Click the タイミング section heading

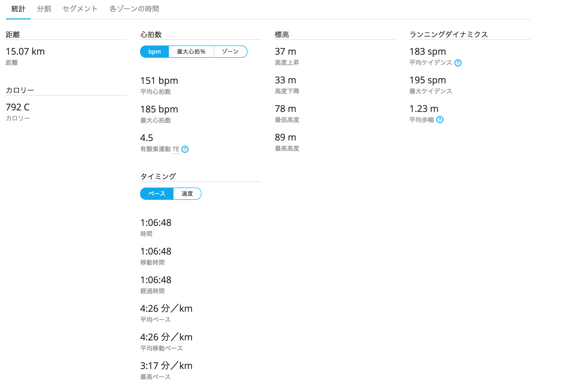click(158, 176)
